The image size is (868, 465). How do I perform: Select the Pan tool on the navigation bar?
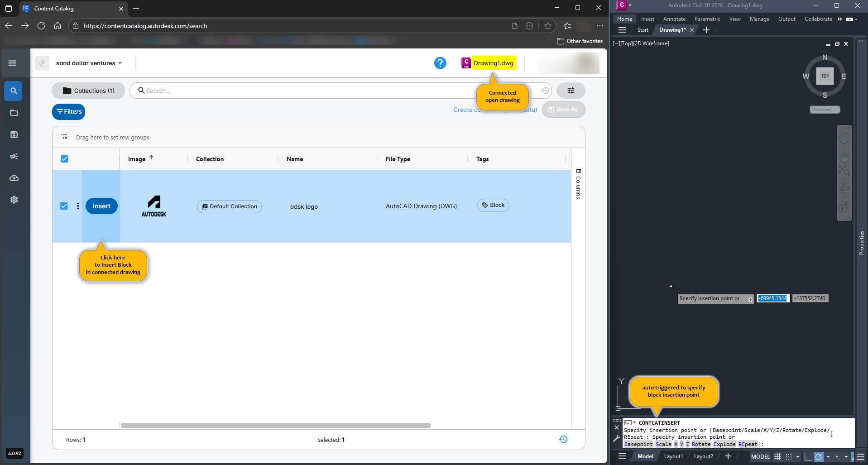tap(844, 158)
